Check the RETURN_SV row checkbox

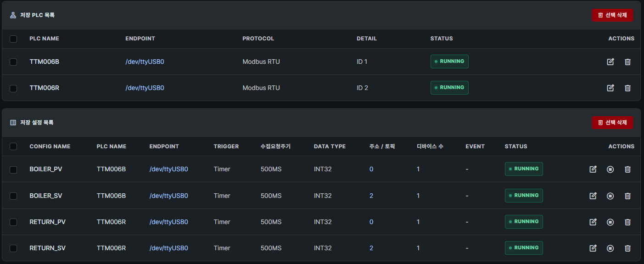[x=13, y=248]
